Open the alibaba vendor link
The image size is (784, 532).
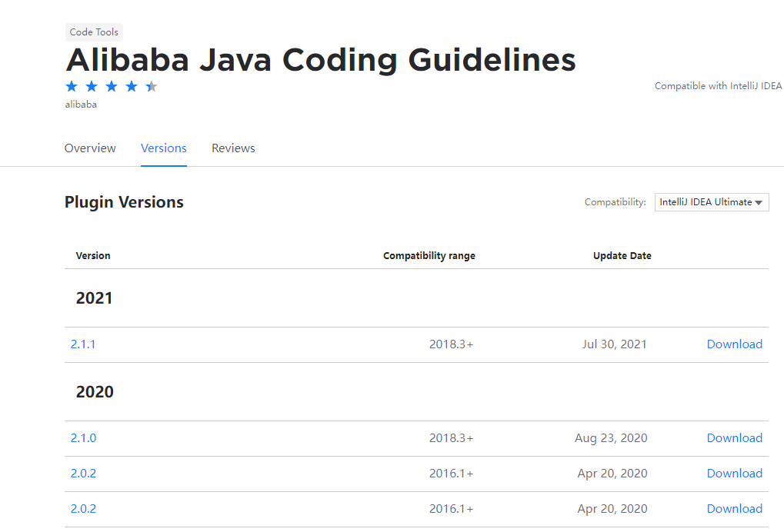pyautogui.click(x=81, y=105)
